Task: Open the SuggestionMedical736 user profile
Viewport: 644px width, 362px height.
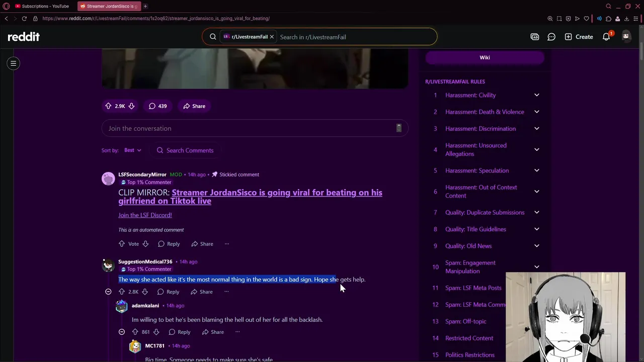Action: coord(145,261)
